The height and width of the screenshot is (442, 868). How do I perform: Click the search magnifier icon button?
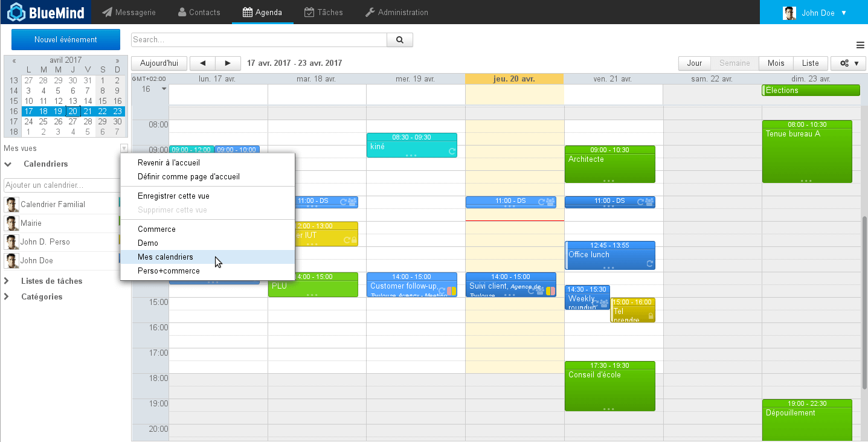(x=399, y=40)
